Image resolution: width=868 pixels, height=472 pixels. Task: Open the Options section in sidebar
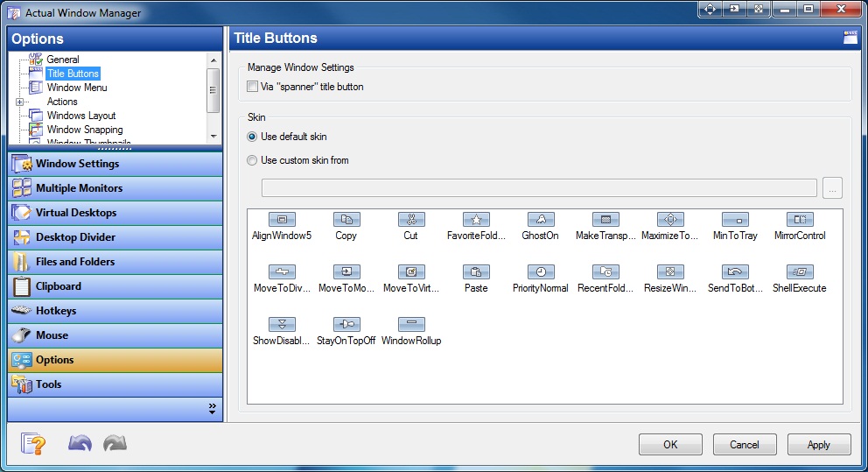pos(115,360)
